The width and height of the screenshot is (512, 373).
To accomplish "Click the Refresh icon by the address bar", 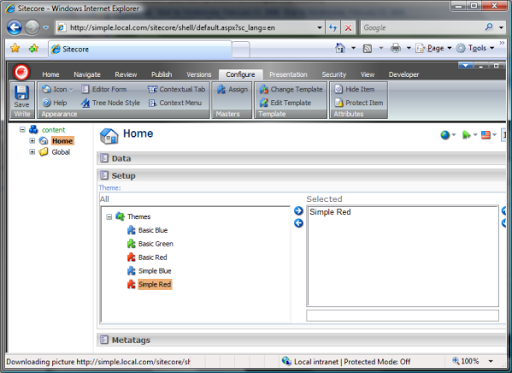I will [x=333, y=28].
